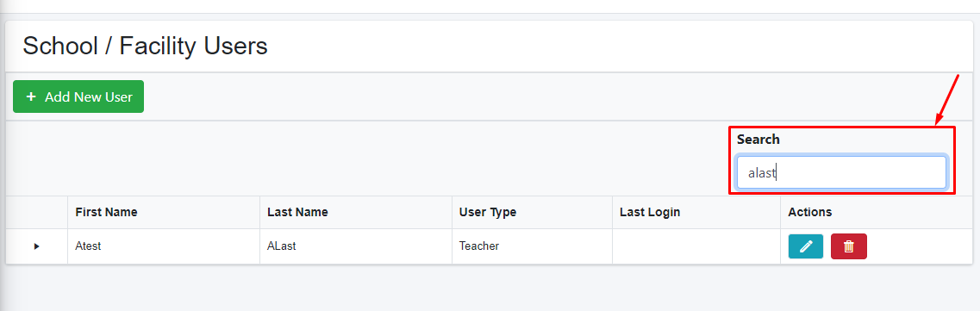Click the blank header cell above row expander

click(37, 212)
